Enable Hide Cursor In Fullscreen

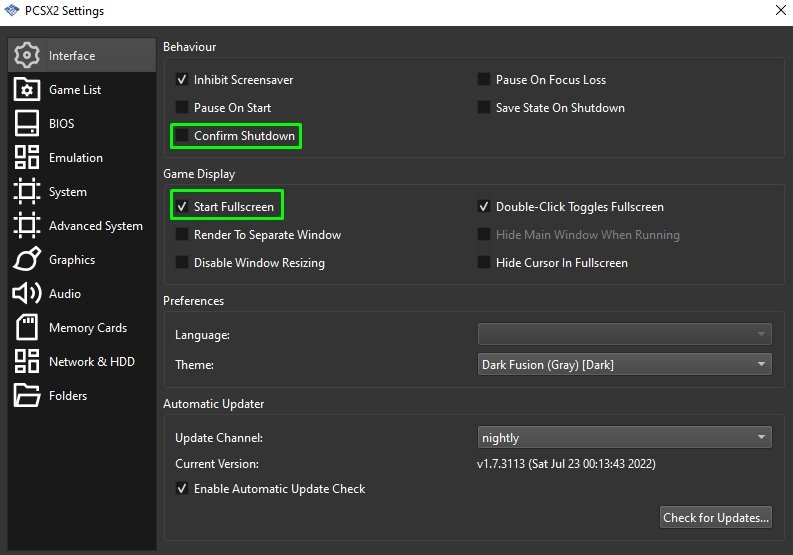[x=484, y=263]
